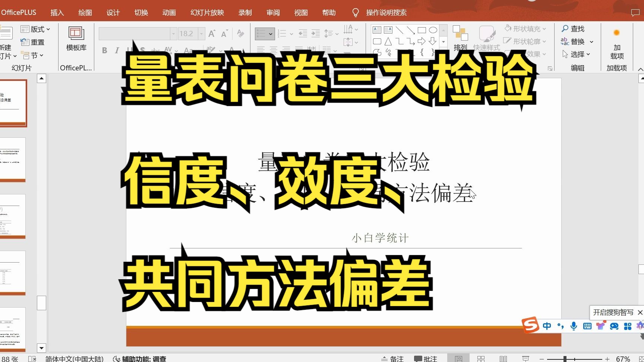
Task: Toggle Sogou Chinese/English mode 中
Action: point(547,326)
